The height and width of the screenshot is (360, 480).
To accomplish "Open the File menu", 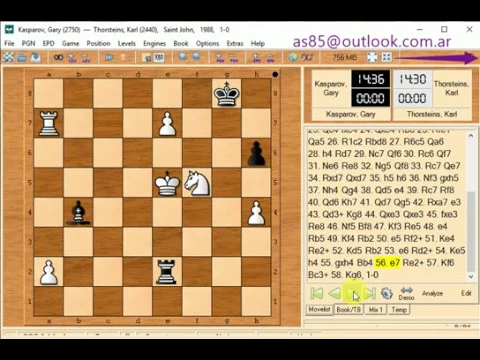I will point(9,43).
